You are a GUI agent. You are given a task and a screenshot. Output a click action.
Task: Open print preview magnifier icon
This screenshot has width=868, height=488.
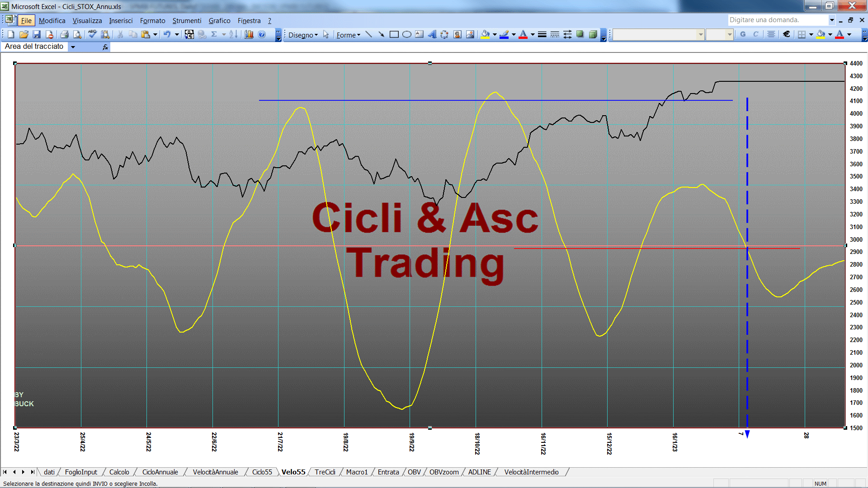77,34
